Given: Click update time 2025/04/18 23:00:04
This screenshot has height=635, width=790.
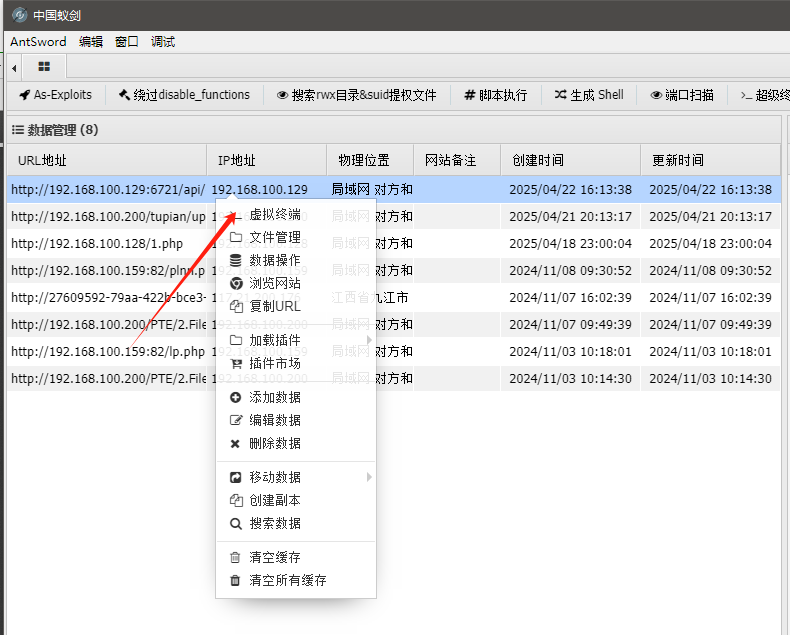Looking at the screenshot, I should pyautogui.click(x=710, y=243).
